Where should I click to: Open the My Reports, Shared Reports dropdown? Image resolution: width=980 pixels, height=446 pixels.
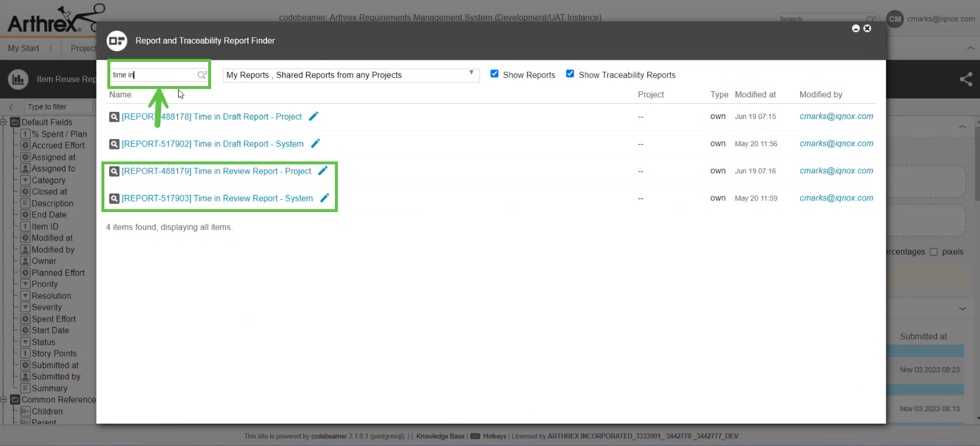pyautogui.click(x=351, y=75)
